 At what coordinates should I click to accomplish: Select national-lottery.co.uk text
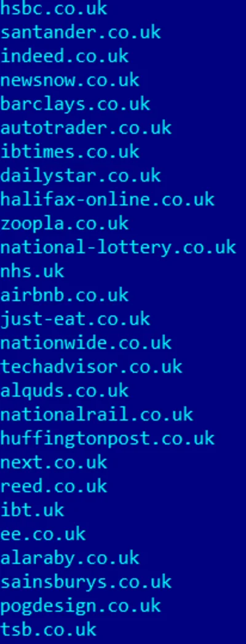tap(118, 248)
